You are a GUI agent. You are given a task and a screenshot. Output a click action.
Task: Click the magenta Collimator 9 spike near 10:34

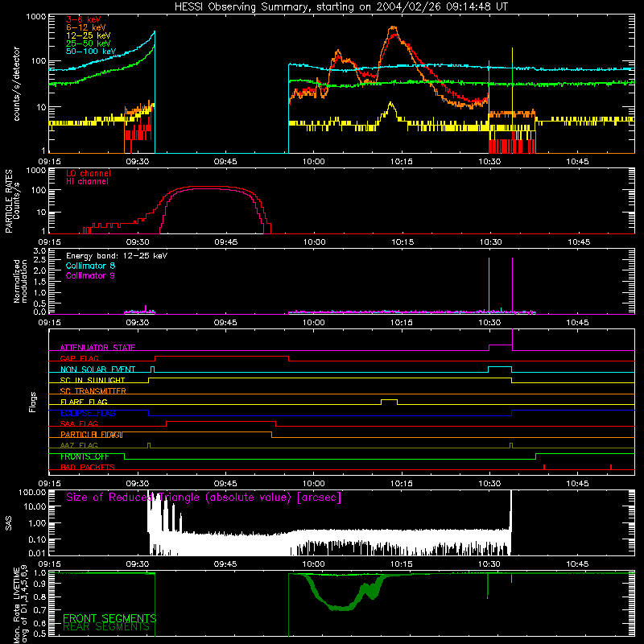pos(512,285)
